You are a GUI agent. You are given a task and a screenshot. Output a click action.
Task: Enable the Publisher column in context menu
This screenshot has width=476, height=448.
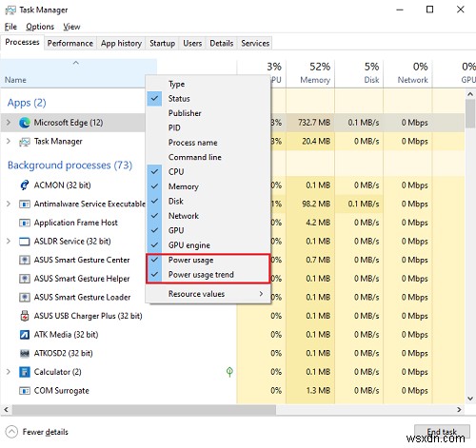[x=208, y=113]
